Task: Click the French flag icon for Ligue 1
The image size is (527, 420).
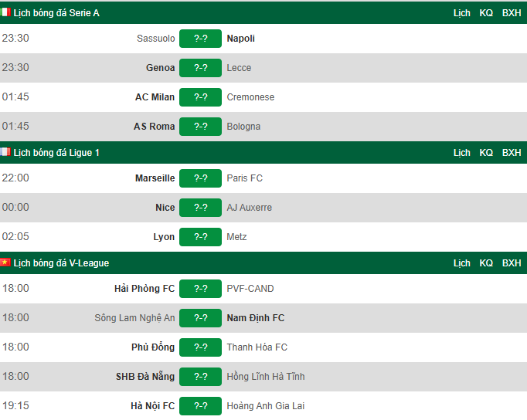Action: (5, 152)
